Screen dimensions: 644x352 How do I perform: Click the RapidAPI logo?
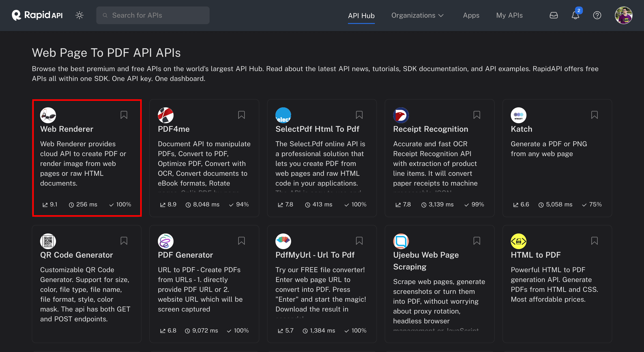pos(37,15)
